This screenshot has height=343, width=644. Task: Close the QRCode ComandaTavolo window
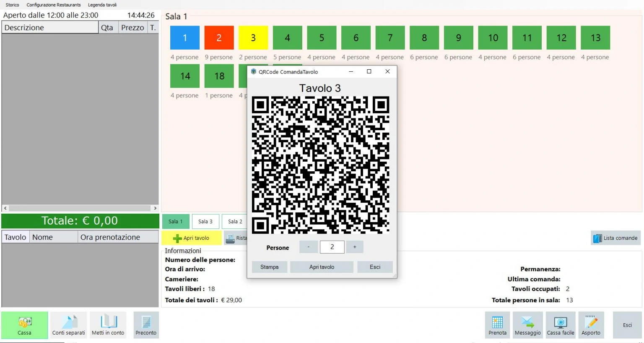click(387, 72)
